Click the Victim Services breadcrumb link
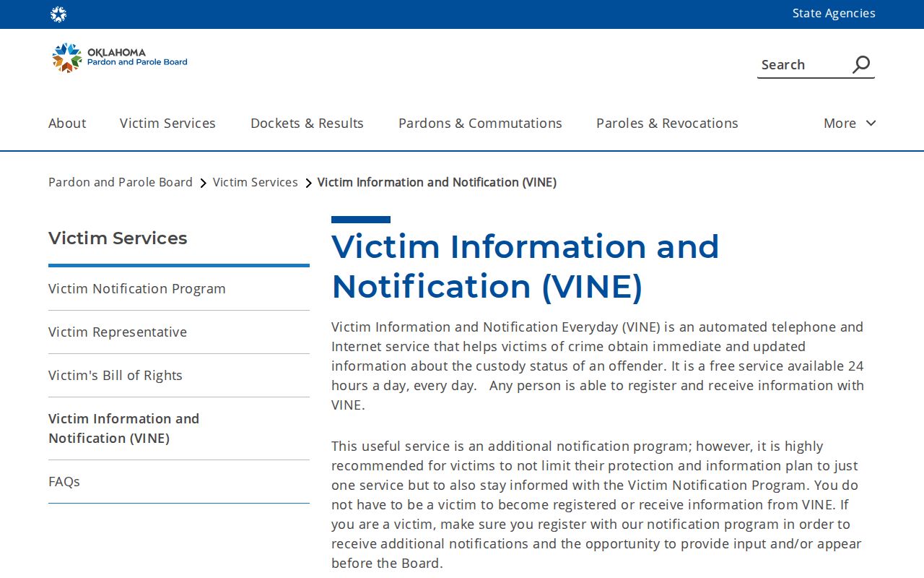This screenshot has width=924, height=578. [x=256, y=182]
